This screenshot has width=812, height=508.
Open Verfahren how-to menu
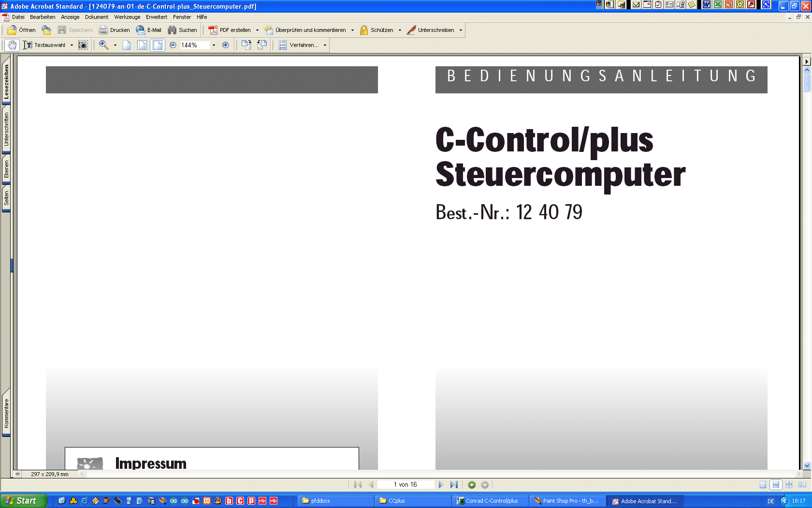pos(299,45)
